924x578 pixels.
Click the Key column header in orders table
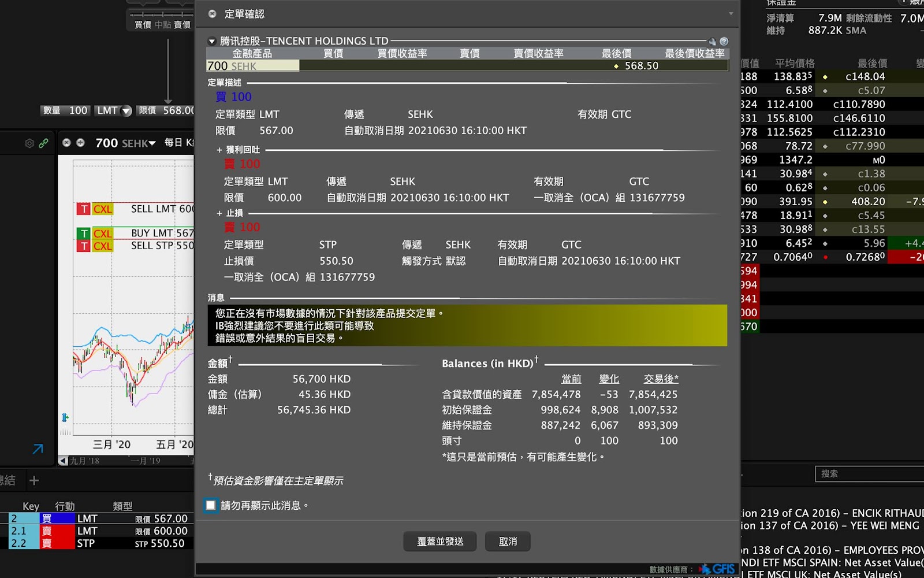[31, 506]
